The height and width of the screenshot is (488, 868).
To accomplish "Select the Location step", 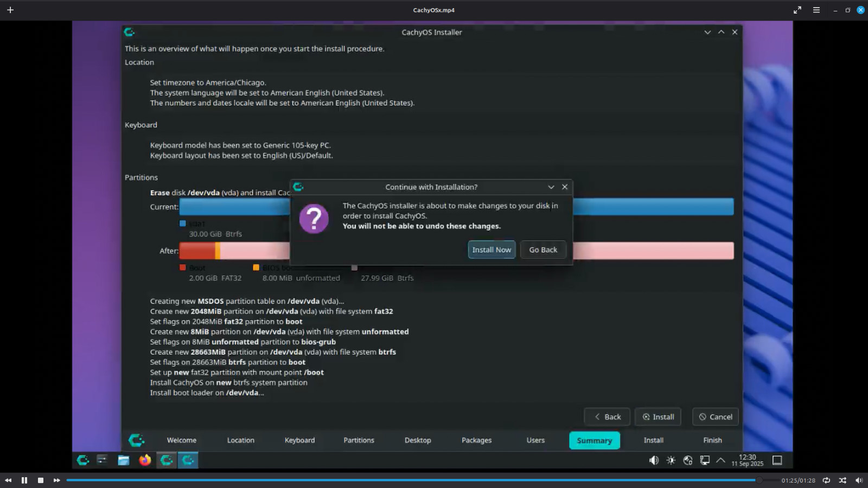I will click(x=240, y=440).
